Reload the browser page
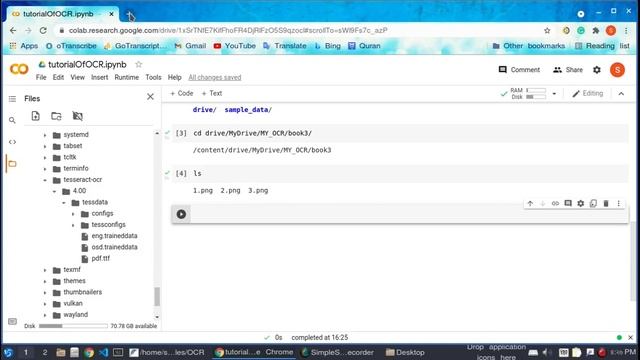Image resolution: width=640 pixels, height=360 pixels. click(x=43, y=31)
